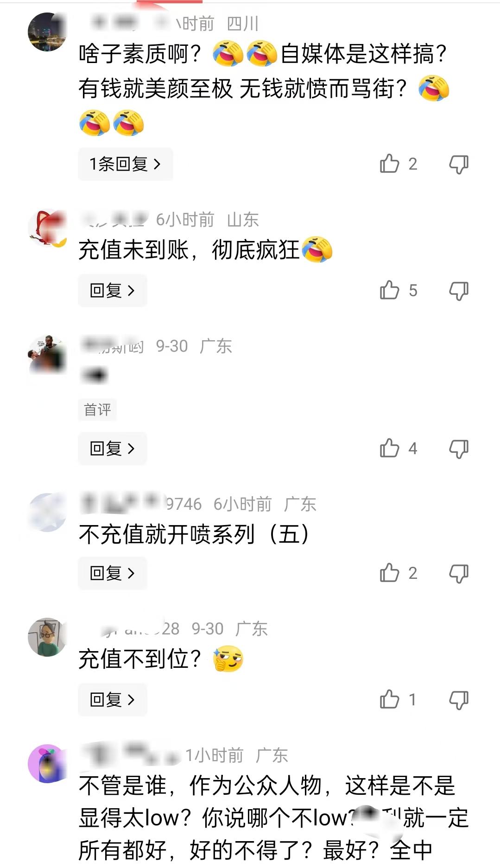
Task: Dislike the 首评 comment
Action: [459, 449]
